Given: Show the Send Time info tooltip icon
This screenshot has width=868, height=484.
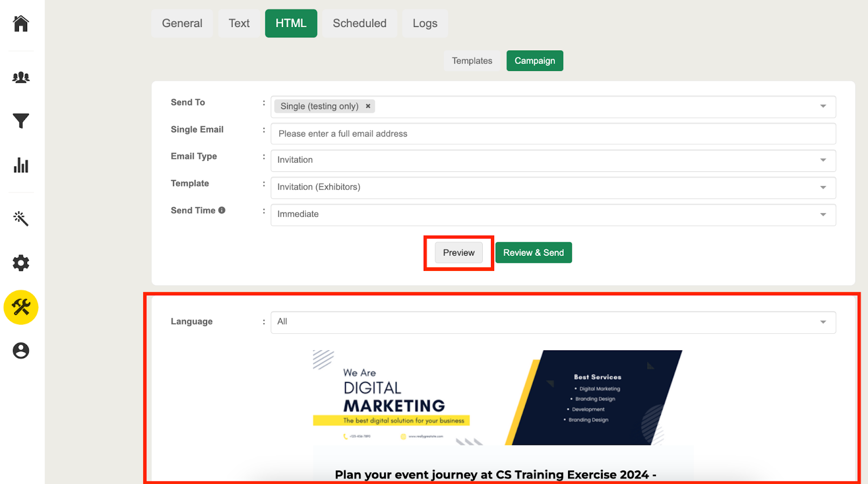Looking at the screenshot, I should click(x=222, y=210).
